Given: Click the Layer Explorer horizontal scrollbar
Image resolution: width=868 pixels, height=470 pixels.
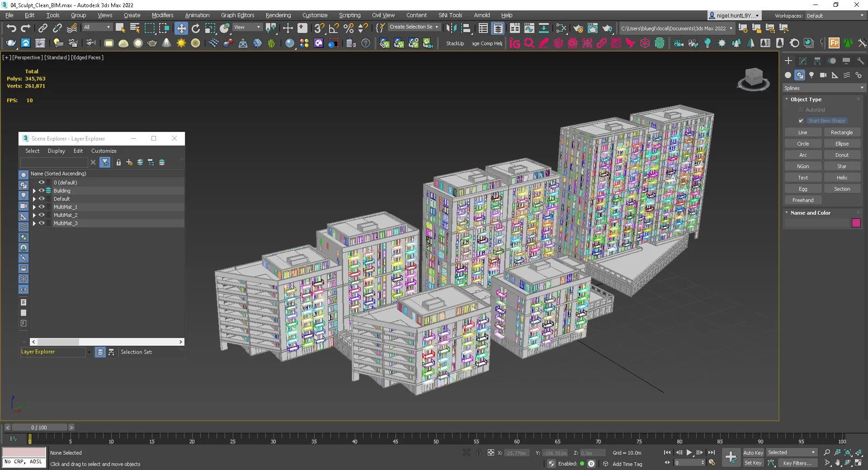Looking at the screenshot, I should (107, 342).
